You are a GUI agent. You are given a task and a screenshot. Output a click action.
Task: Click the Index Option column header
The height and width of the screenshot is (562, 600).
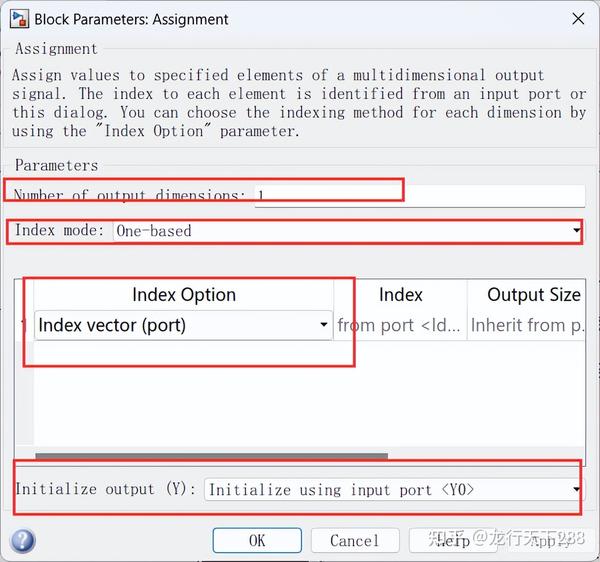click(183, 295)
